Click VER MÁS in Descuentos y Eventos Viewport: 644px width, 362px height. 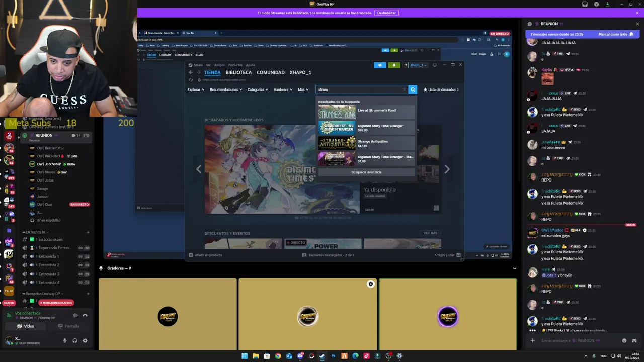point(430,233)
